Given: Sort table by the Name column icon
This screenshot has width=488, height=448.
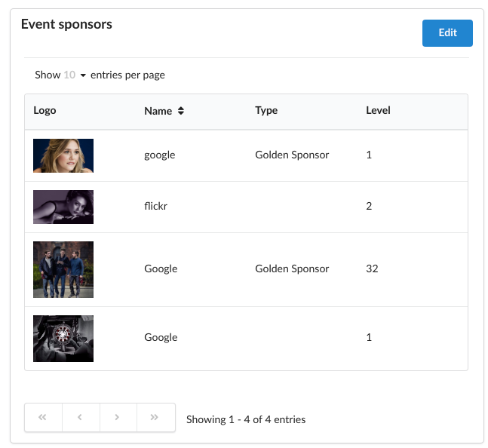Looking at the screenshot, I should point(181,111).
